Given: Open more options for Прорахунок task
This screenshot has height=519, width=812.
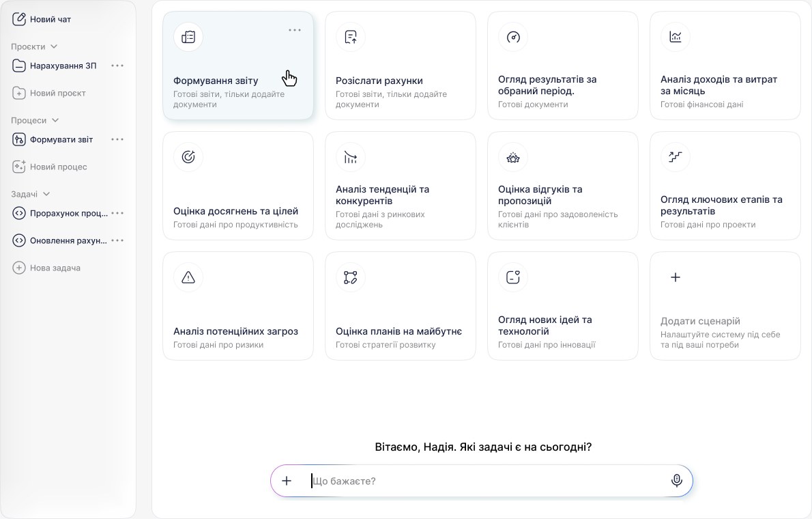Looking at the screenshot, I should [x=117, y=213].
